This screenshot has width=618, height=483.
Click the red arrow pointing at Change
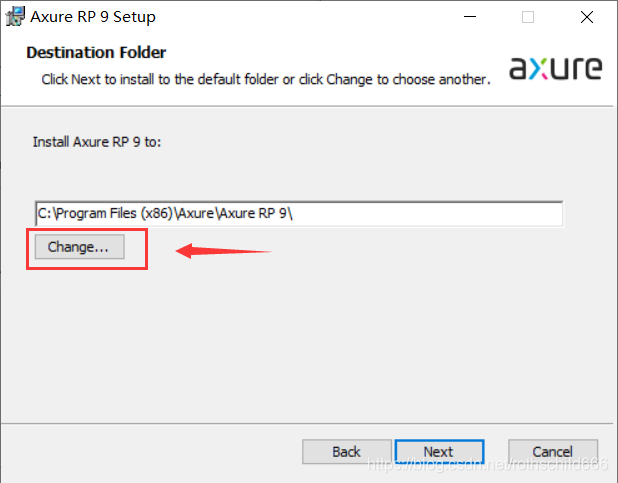pos(223,250)
